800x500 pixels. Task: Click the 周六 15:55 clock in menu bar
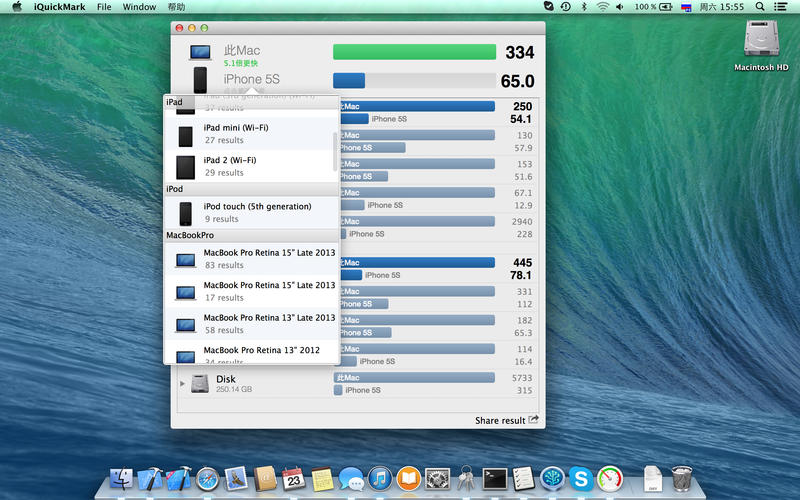point(721,7)
